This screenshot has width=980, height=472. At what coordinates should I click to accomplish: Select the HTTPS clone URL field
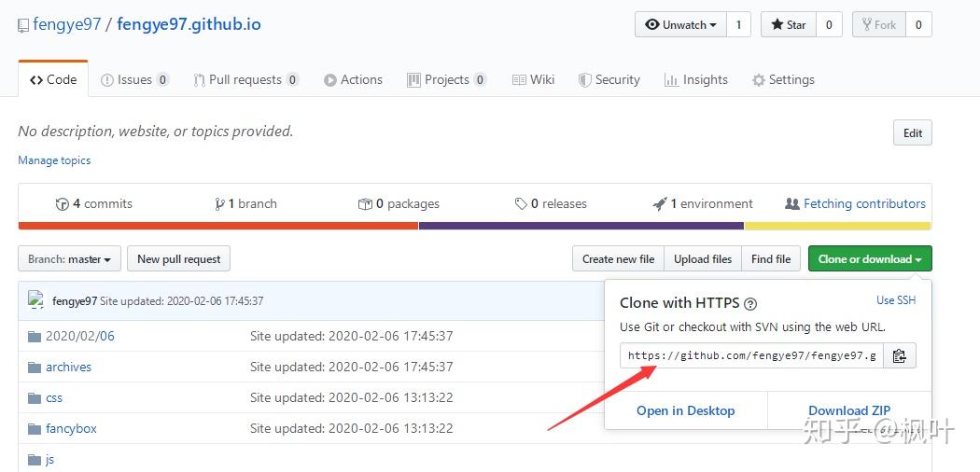[x=750, y=355]
